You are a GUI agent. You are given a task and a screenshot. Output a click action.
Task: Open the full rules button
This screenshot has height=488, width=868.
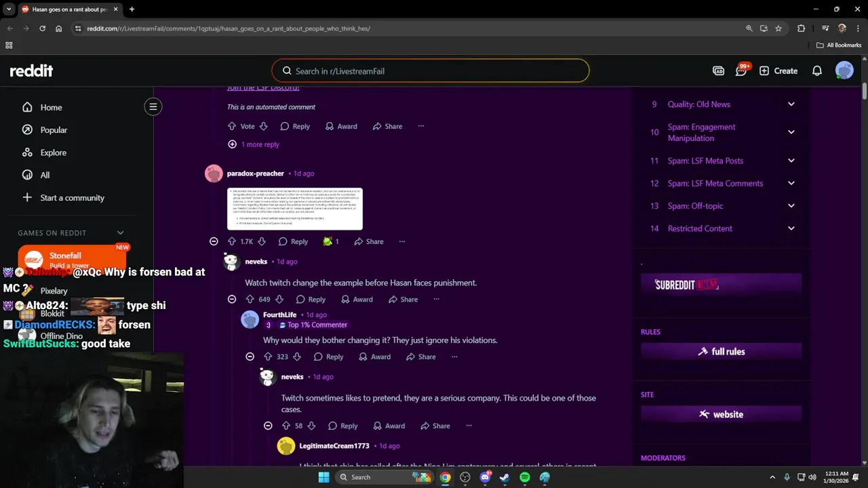tap(721, 351)
